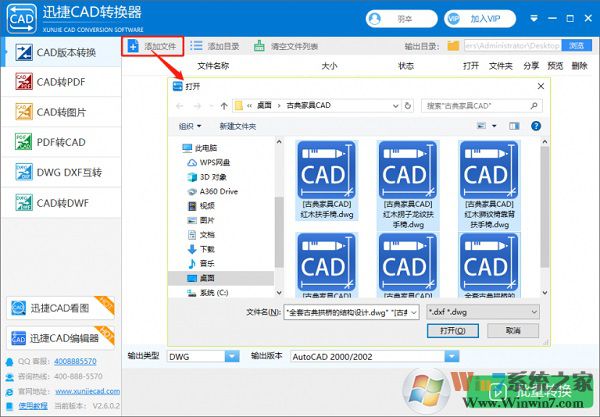
Task: Click the 加入VIP button
Action: [x=480, y=19]
